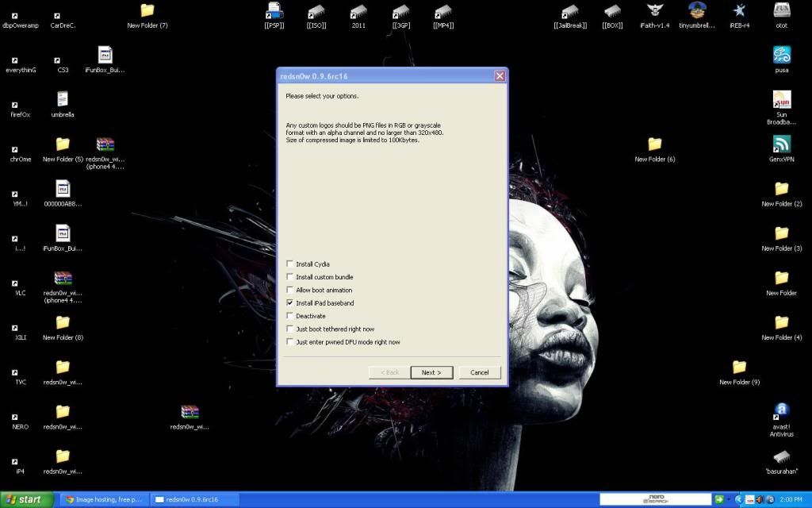
Task: Select New Folder (3)
Action: coord(782,238)
